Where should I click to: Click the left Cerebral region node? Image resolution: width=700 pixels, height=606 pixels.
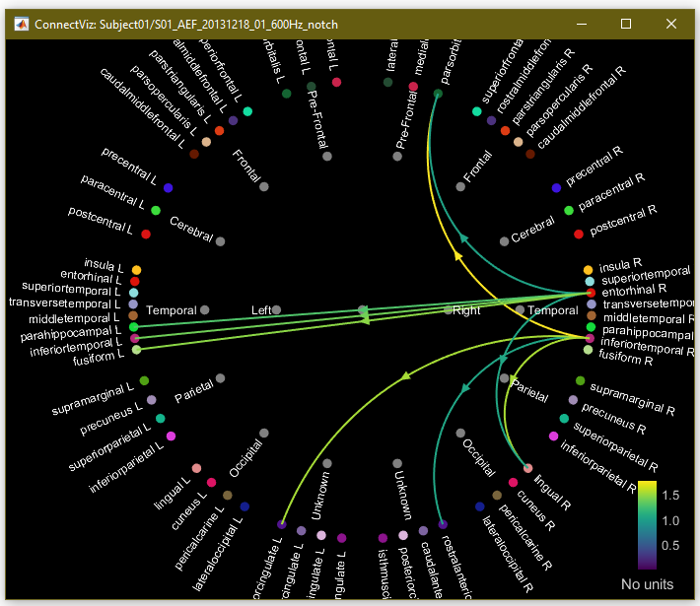[220, 240]
